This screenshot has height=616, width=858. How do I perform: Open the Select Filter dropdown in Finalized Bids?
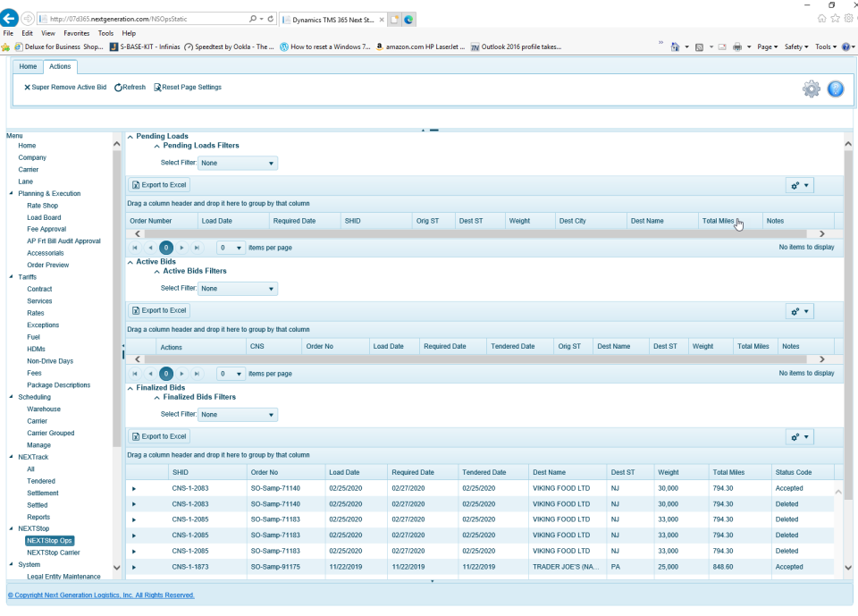pyautogui.click(x=237, y=414)
